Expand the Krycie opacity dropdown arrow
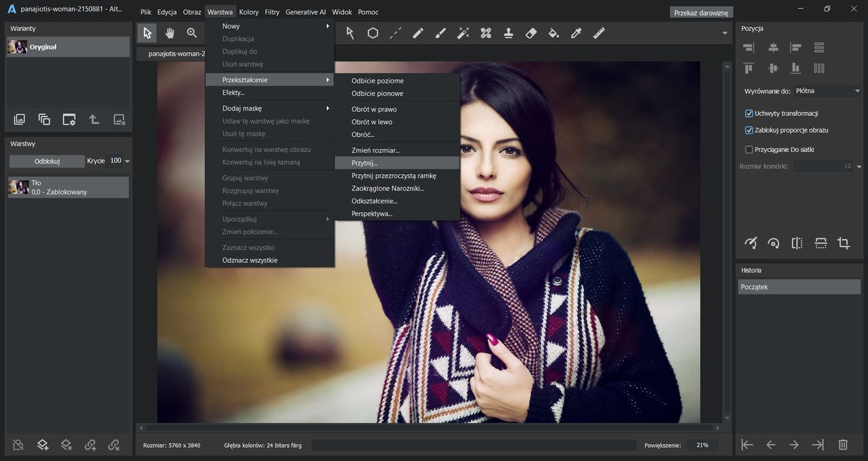 click(127, 161)
